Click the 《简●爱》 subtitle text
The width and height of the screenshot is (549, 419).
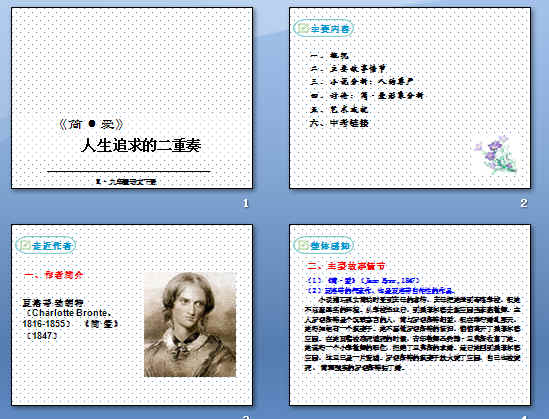[91, 124]
